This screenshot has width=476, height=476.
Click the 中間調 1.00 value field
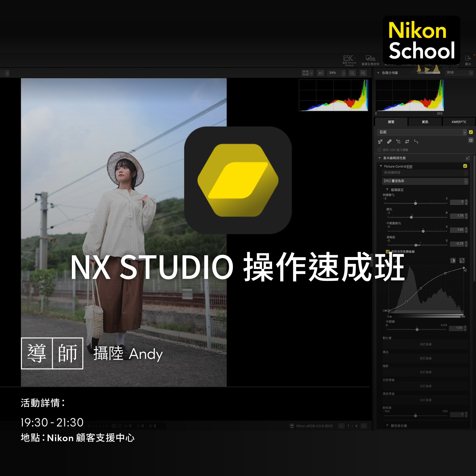coord(456,328)
